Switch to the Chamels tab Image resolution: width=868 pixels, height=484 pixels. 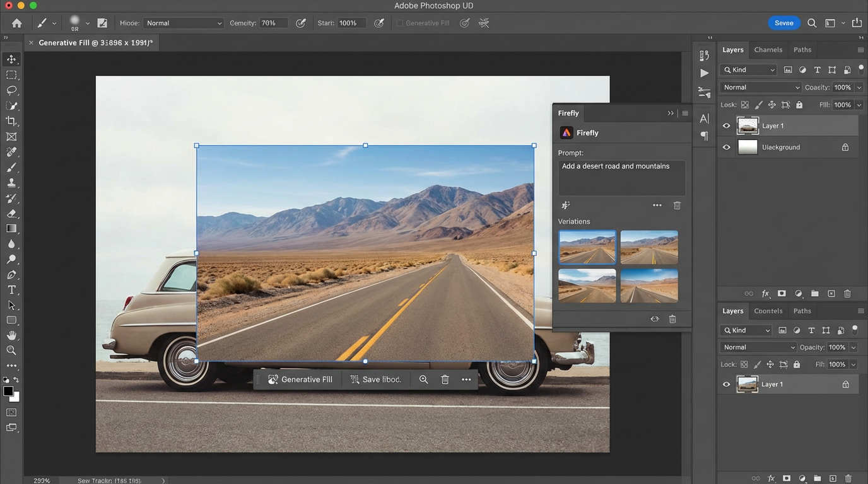[768, 50]
